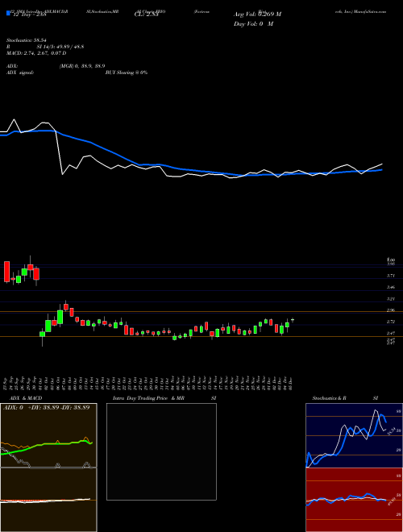
Task: Select the 'Intra Day Trading Price & MR' title
Action: pos(148,398)
